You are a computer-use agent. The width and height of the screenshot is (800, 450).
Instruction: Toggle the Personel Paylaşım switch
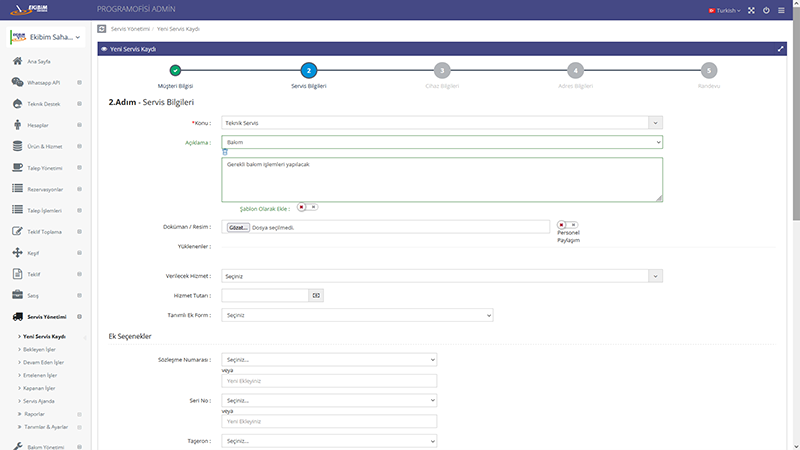pyautogui.click(x=567, y=225)
